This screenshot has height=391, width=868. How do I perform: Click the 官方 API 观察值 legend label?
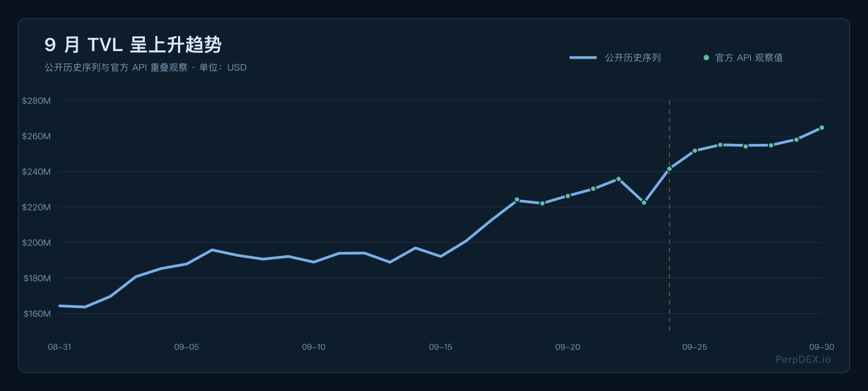click(749, 58)
